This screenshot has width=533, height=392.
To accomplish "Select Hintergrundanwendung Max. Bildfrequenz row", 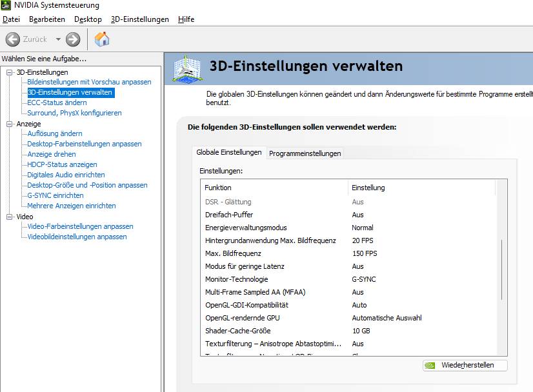I will [x=348, y=240].
